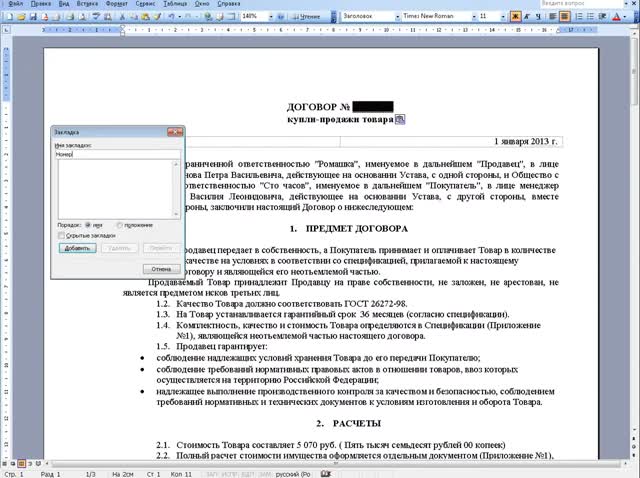Image resolution: width=640 pixels, height=478 pixels.
Task: Click the date '1 января 2013 г.'
Action: pyautogui.click(x=525, y=142)
